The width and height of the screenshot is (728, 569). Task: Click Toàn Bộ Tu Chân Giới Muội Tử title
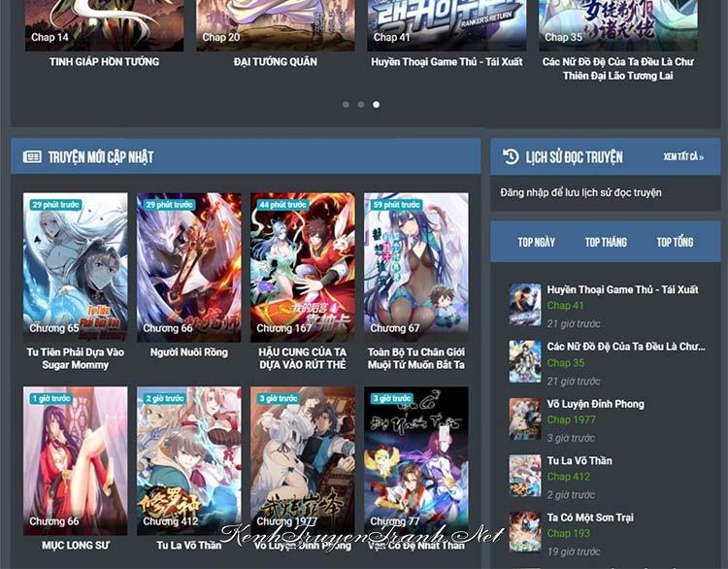tap(416, 358)
